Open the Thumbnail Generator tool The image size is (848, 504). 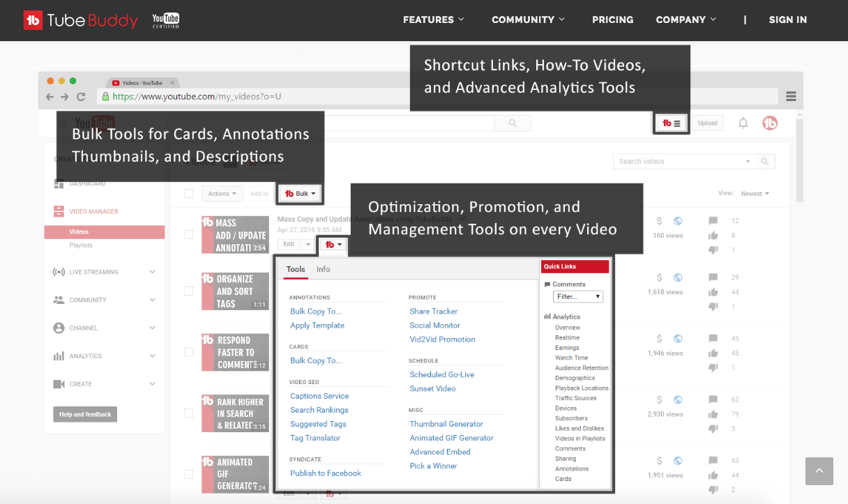[446, 423]
